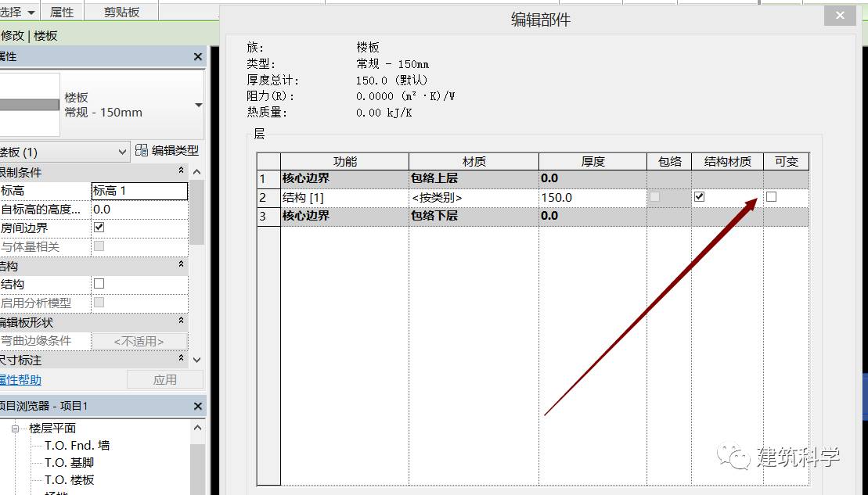
Task: Toggle the 结构 checkbox in properties
Action: tap(99, 283)
